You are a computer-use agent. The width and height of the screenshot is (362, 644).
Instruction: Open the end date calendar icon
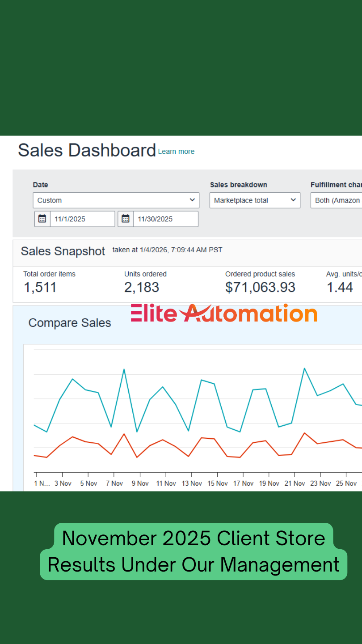(126, 219)
